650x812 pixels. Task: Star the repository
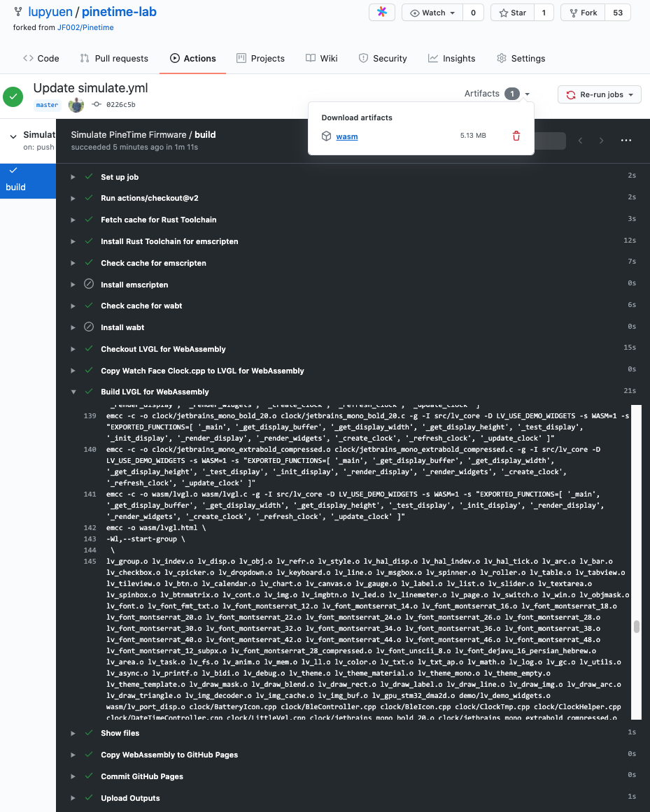point(512,13)
